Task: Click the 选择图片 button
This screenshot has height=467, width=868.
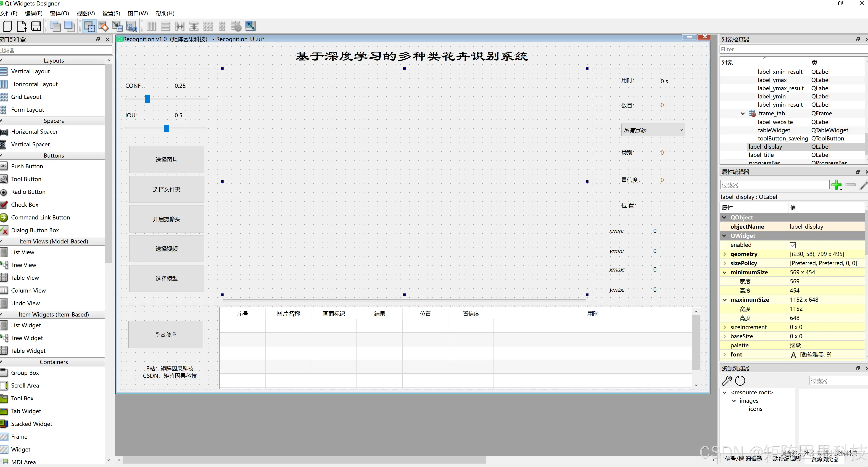Action: pyautogui.click(x=166, y=160)
